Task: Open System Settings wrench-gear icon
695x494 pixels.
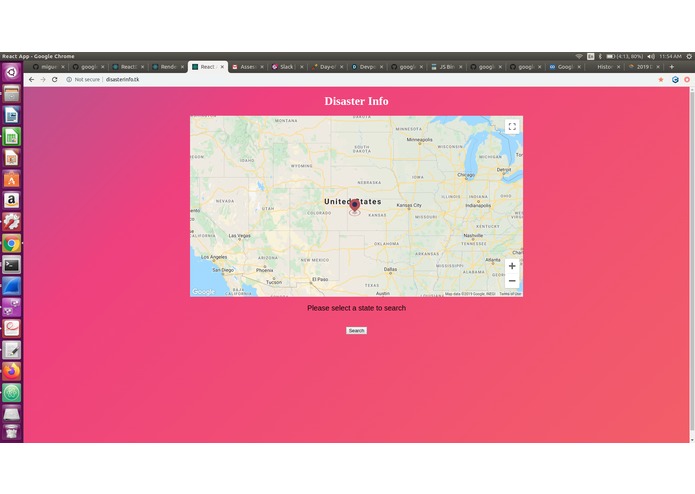Action: point(12,222)
